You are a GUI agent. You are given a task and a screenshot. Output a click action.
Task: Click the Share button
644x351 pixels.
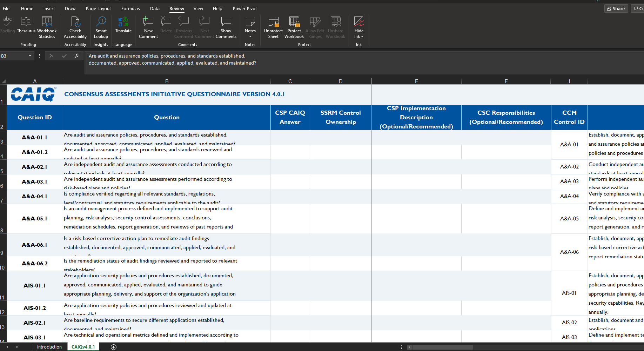click(616, 8)
